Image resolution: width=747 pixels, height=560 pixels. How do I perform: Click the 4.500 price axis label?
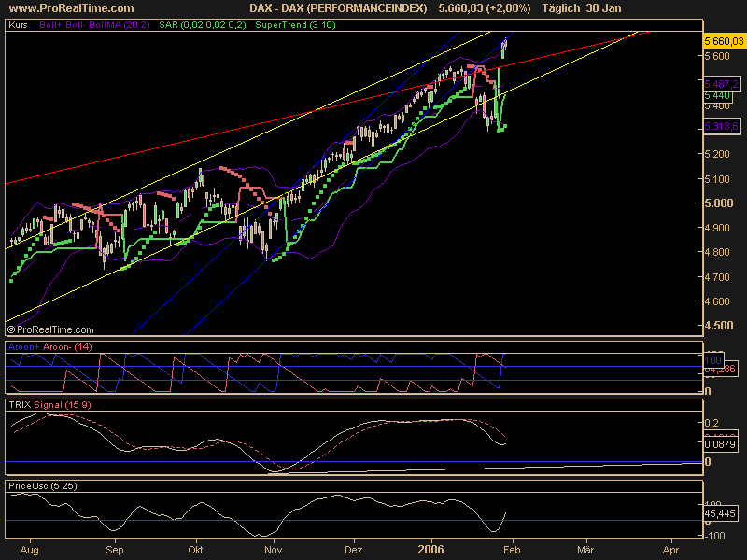(719, 326)
